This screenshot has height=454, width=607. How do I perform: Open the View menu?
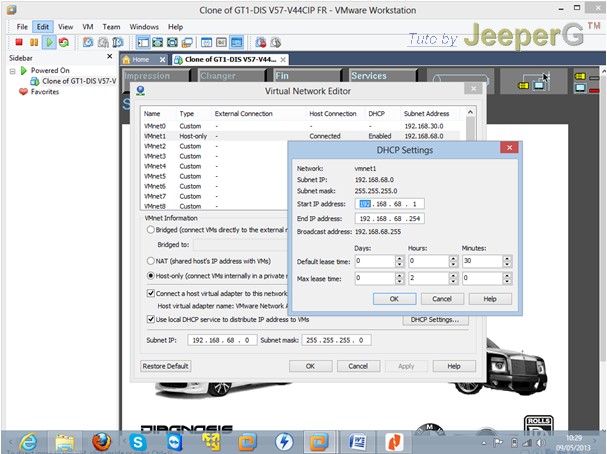[x=65, y=27]
